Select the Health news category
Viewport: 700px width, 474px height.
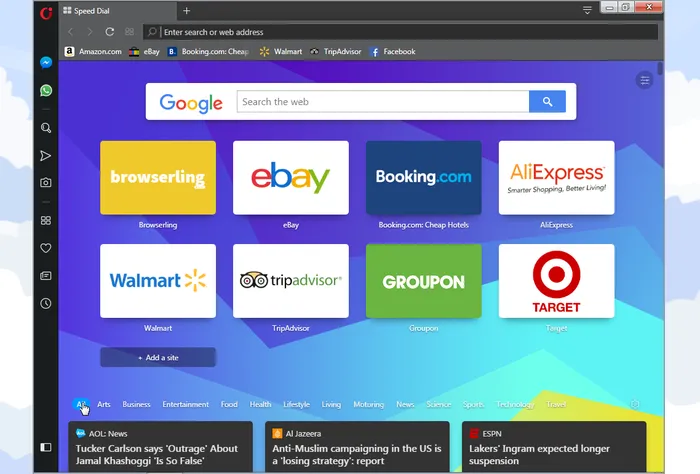pos(260,404)
